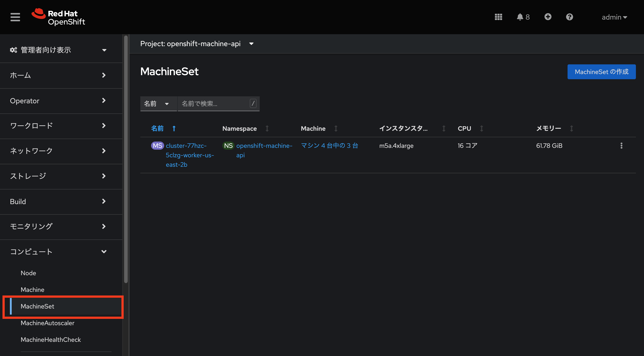Screen dimensions: 644x356
Task: Click the MachineSet page heading
Action: coord(169,72)
